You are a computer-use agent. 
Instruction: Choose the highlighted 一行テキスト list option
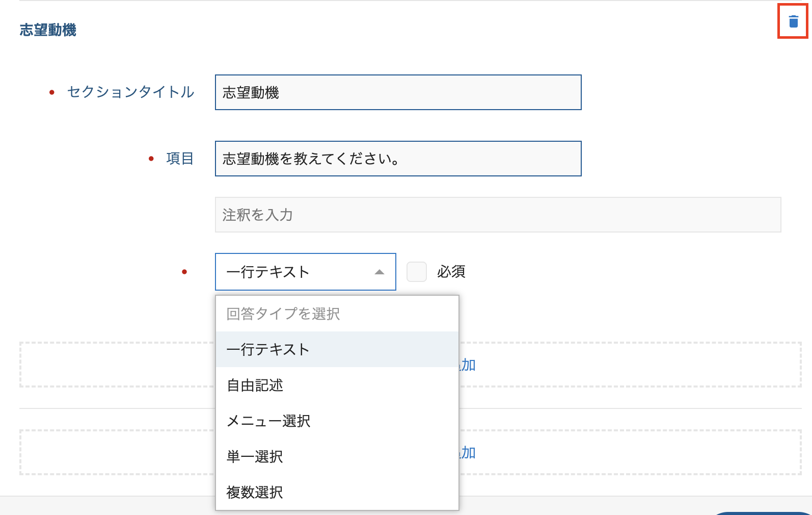268,350
